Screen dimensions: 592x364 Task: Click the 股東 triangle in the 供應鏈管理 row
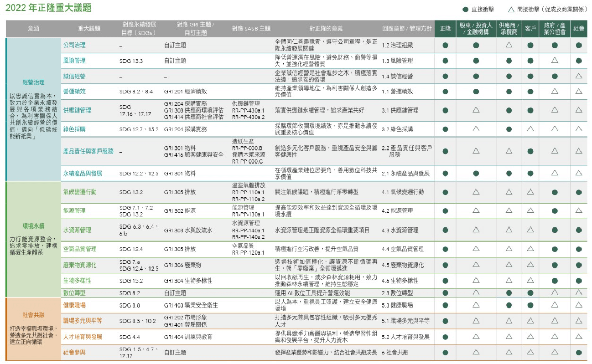coord(476,110)
